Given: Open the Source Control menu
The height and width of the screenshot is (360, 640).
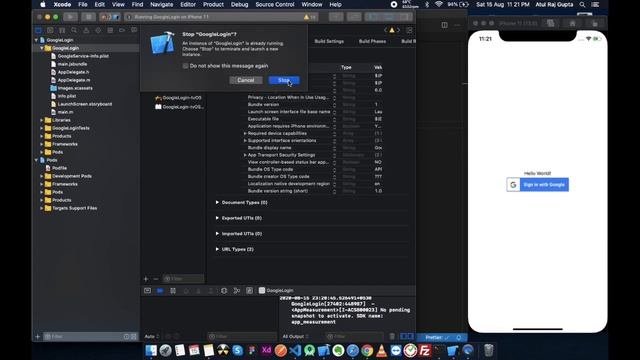Looking at the screenshot, I should (x=275, y=4).
